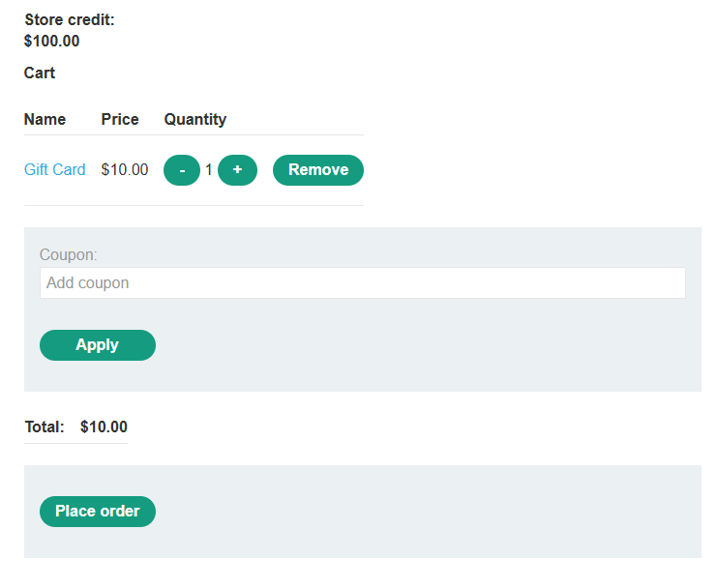Remove the Gift Card from cart

317,170
